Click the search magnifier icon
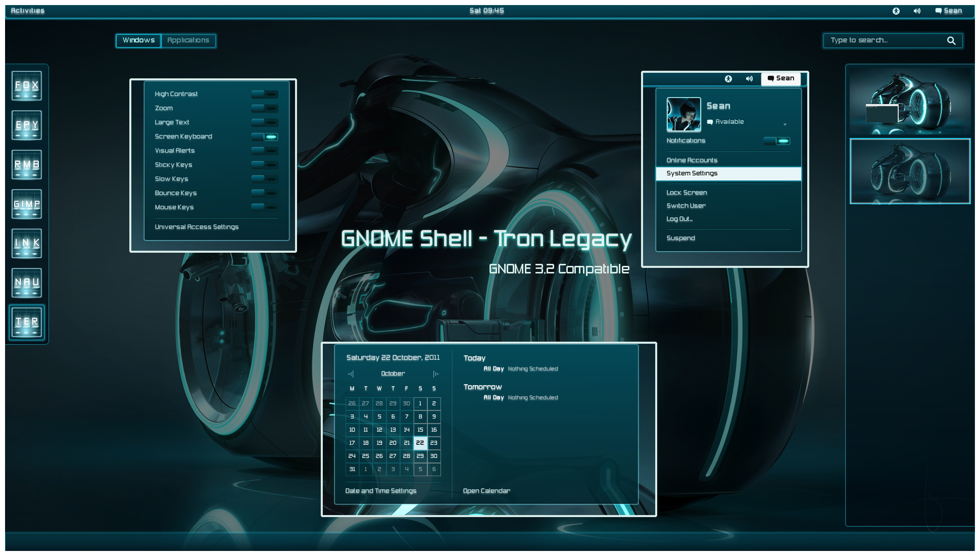 pyautogui.click(x=951, y=40)
